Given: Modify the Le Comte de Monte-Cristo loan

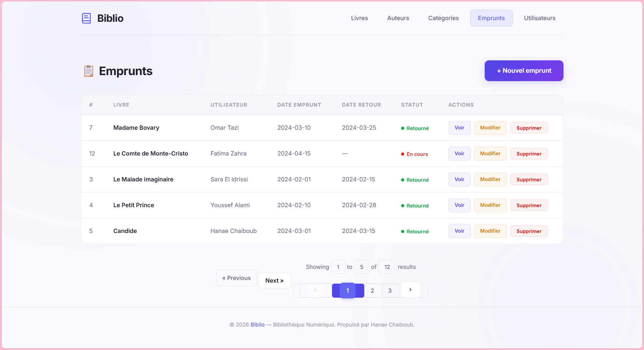Looking at the screenshot, I should point(490,154).
